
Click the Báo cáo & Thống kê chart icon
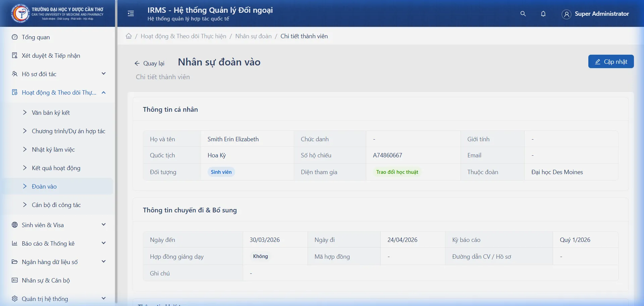[14, 243]
